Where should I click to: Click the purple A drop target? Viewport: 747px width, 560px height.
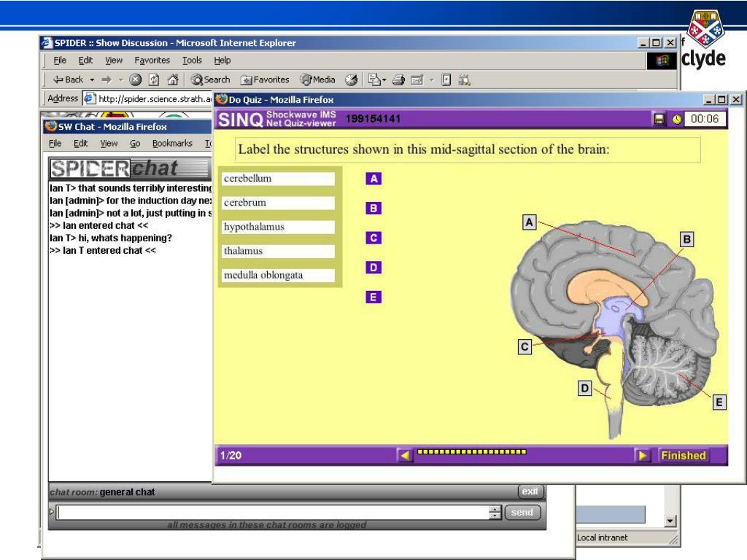[x=373, y=179]
